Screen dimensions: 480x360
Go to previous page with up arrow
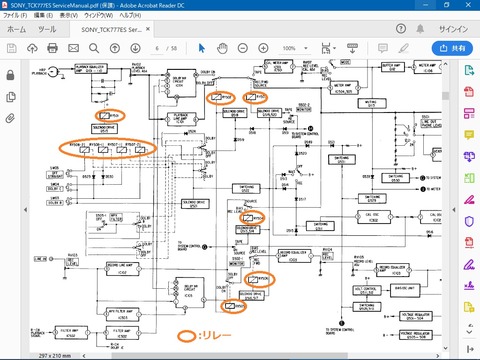pos(115,48)
